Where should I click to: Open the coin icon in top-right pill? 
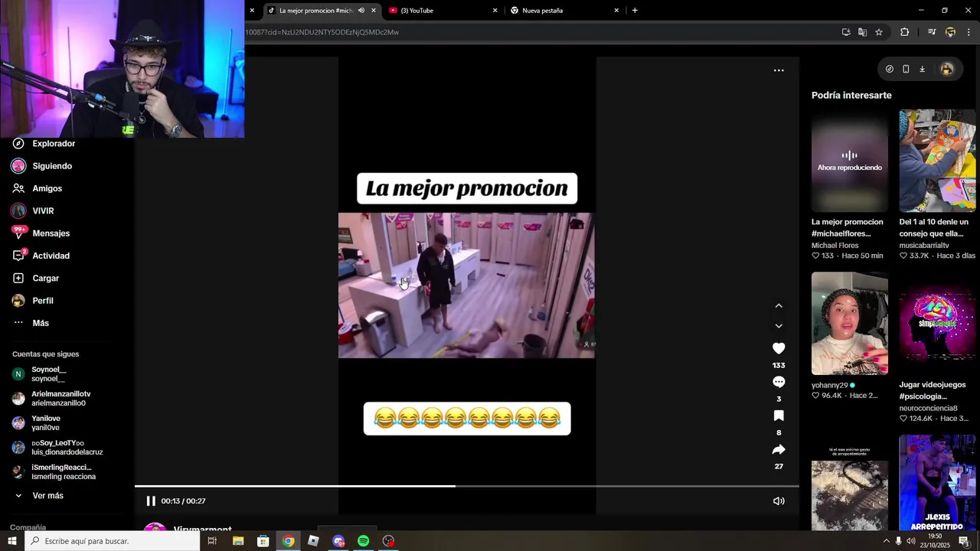coord(889,69)
